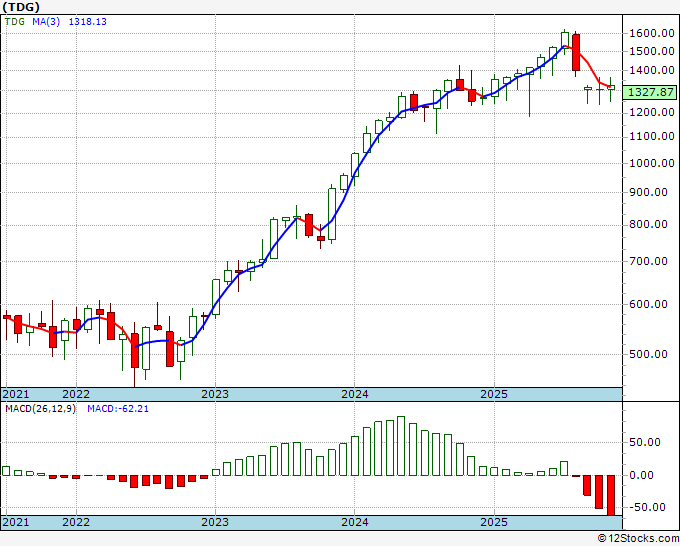
Task: Click the current price tag 1327.87
Action: (651, 92)
